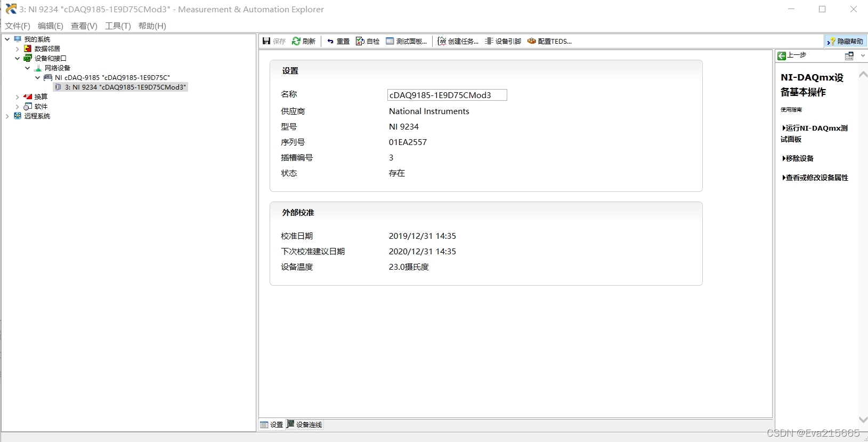The width and height of the screenshot is (868, 442).
Task: Open 运行NI-DAQmx测试面板 help link
Action: pyautogui.click(x=814, y=133)
